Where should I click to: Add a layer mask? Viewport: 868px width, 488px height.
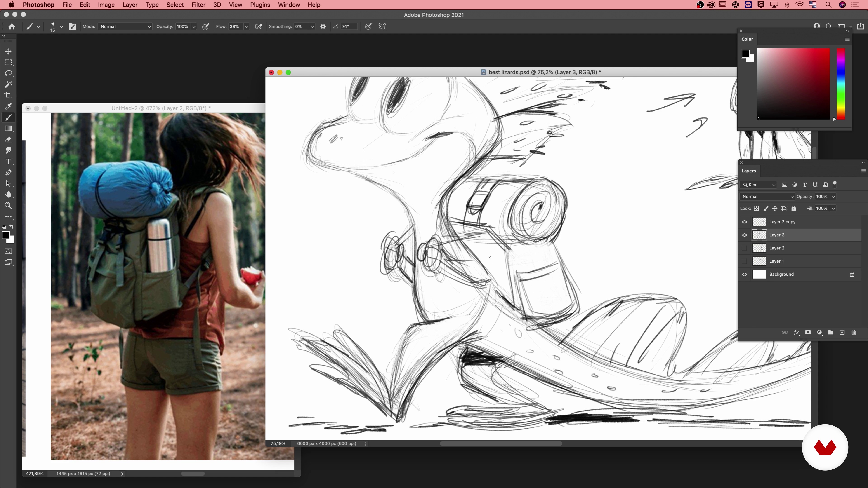(808, 332)
